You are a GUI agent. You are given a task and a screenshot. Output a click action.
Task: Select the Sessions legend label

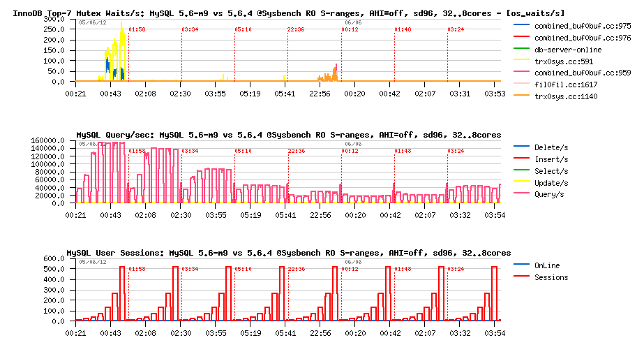tap(551, 277)
